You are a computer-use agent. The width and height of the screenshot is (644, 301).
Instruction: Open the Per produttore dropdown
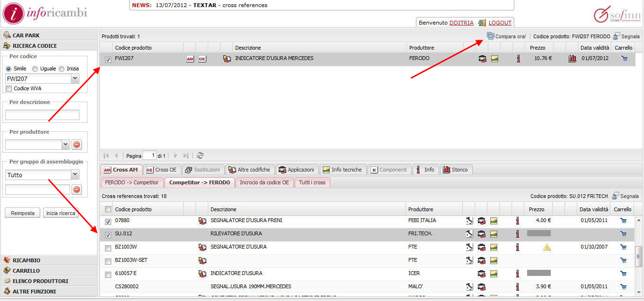pos(65,145)
